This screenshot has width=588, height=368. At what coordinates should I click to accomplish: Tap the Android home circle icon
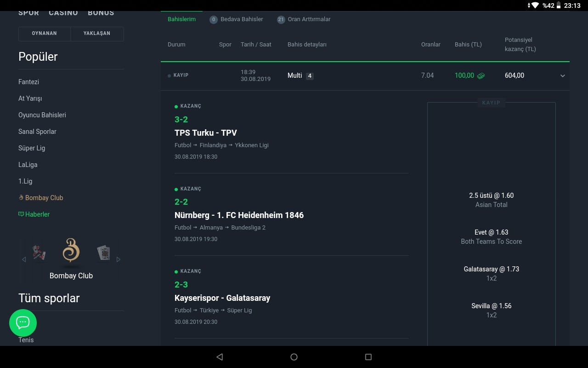[294, 357]
